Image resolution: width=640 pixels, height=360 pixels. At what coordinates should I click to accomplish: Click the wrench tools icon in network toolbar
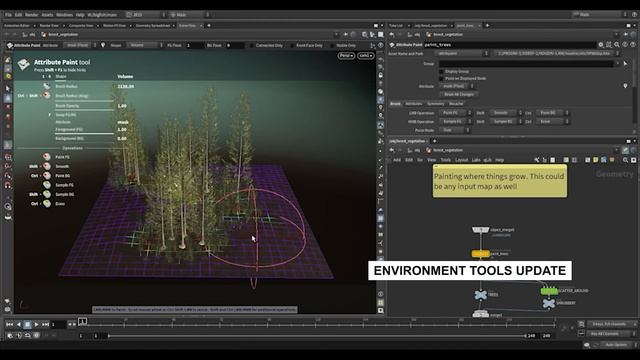click(x=537, y=160)
